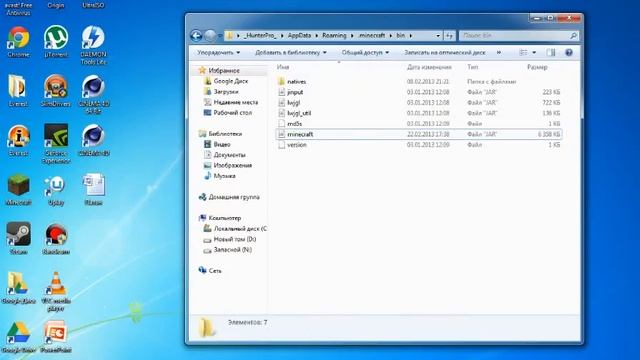
Task: Click .minecraft in the address breadcrumb
Action: tap(371, 36)
